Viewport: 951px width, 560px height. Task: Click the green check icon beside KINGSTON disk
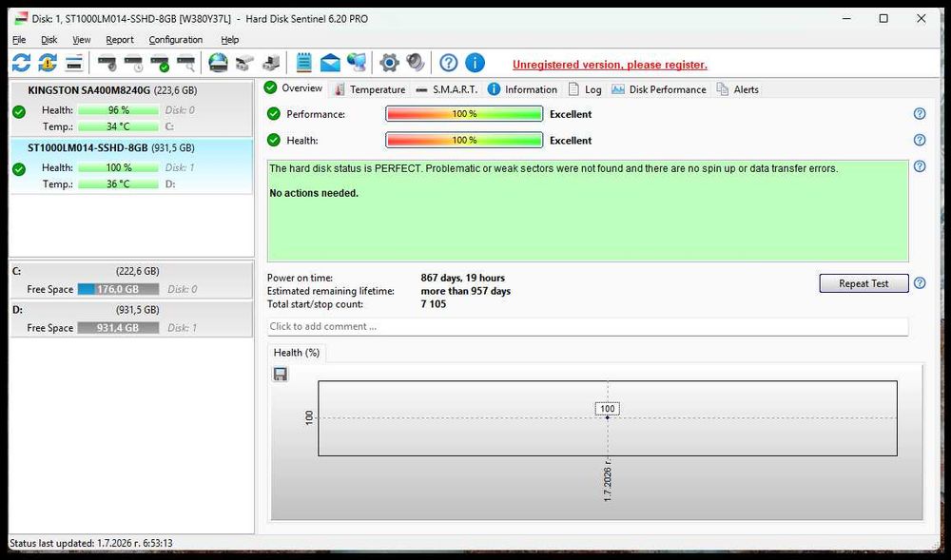[x=19, y=111]
